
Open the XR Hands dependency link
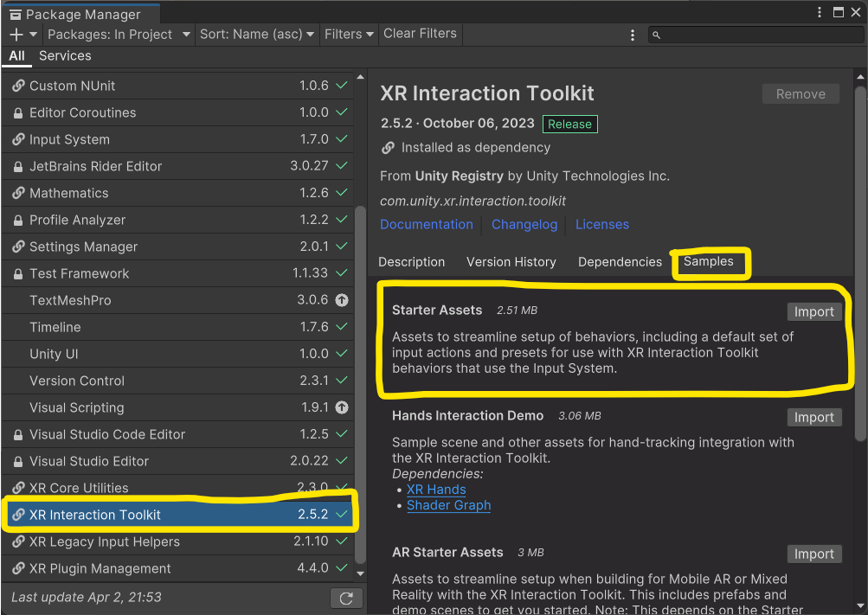click(436, 490)
